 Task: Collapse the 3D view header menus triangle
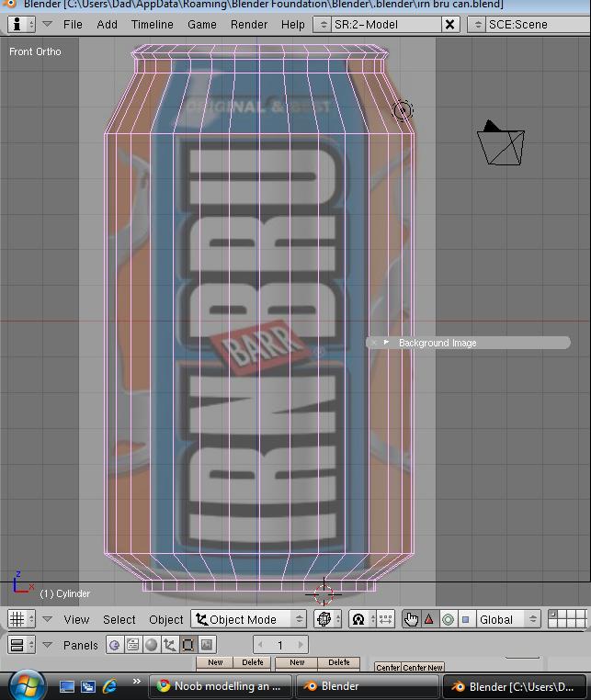[48, 619]
